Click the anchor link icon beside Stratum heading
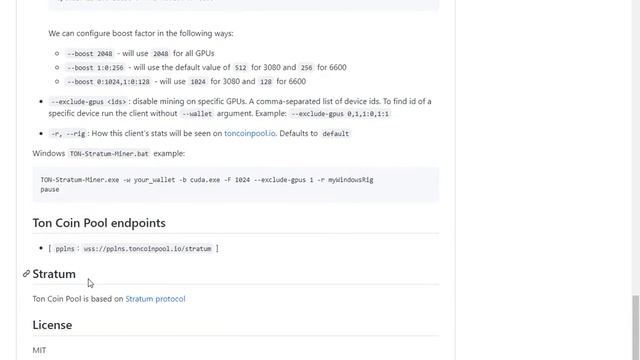This screenshot has height=360, width=640. click(x=26, y=273)
